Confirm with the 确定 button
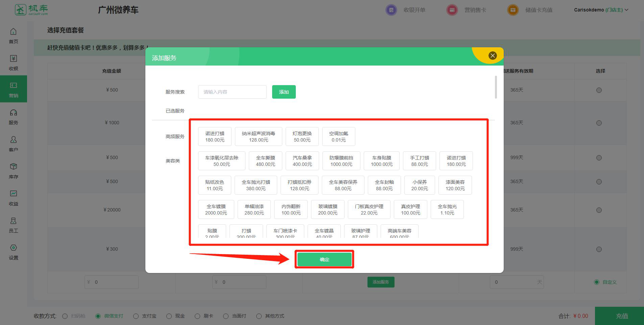This screenshot has height=325, width=644. [325, 259]
